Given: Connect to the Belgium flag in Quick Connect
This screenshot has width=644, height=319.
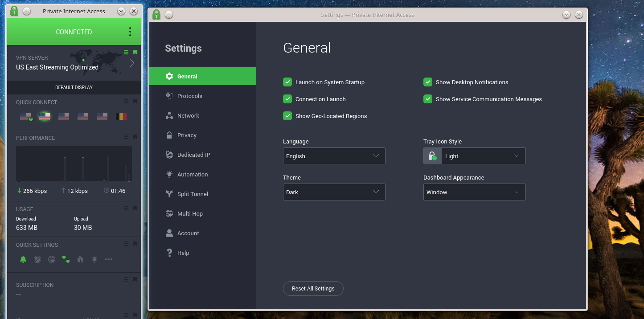Looking at the screenshot, I should pyautogui.click(x=121, y=116).
